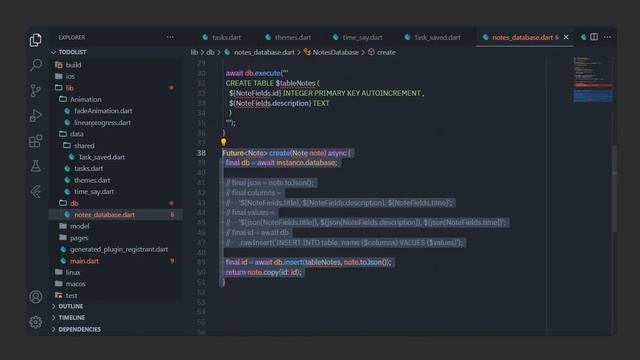
Task: Click the 'CREATE TABLE $tableNotes' code line
Action: click(273, 83)
